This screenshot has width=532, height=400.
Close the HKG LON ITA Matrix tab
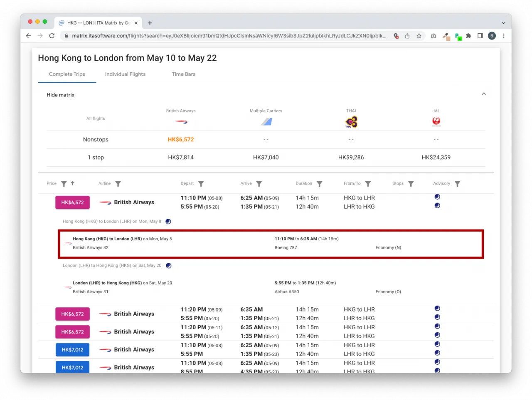[x=136, y=23]
